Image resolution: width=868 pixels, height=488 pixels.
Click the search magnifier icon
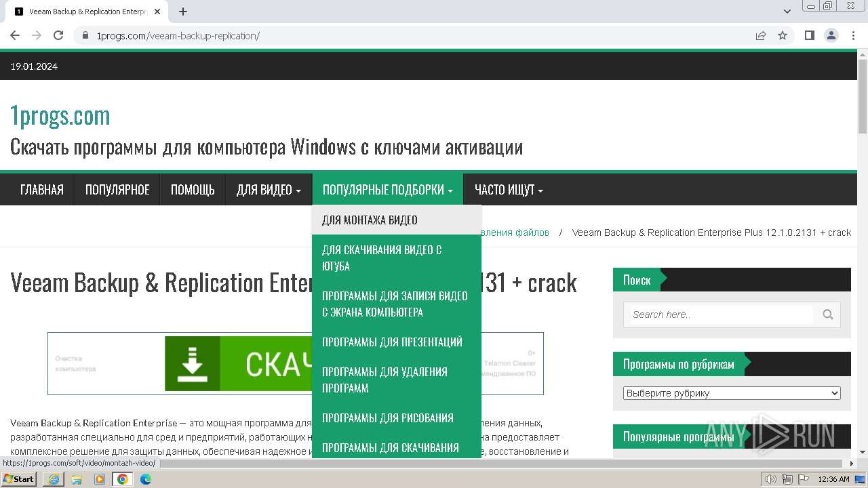pyautogui.click(x=827, y=314)
